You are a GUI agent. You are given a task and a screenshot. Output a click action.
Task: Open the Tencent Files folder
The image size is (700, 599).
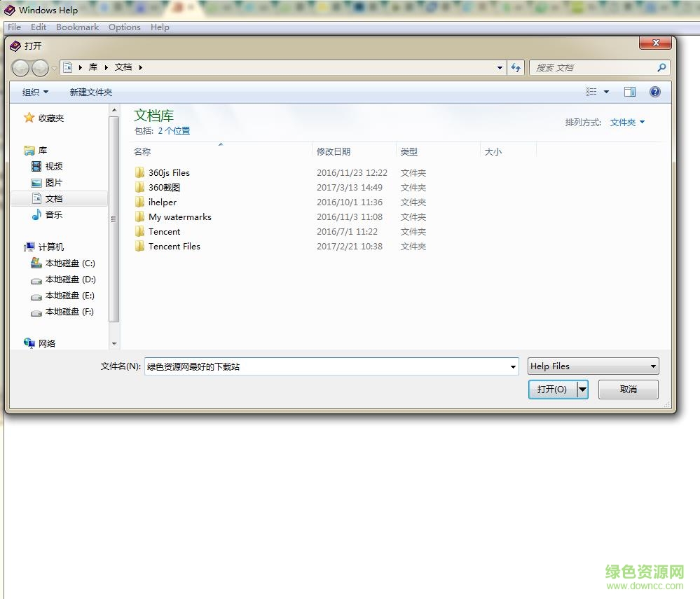(174, 246)
